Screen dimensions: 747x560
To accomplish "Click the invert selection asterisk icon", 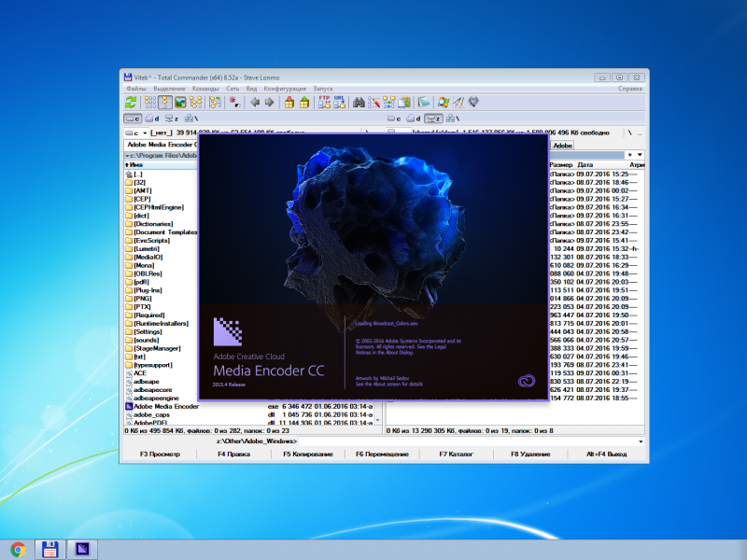I will (234, 102).
